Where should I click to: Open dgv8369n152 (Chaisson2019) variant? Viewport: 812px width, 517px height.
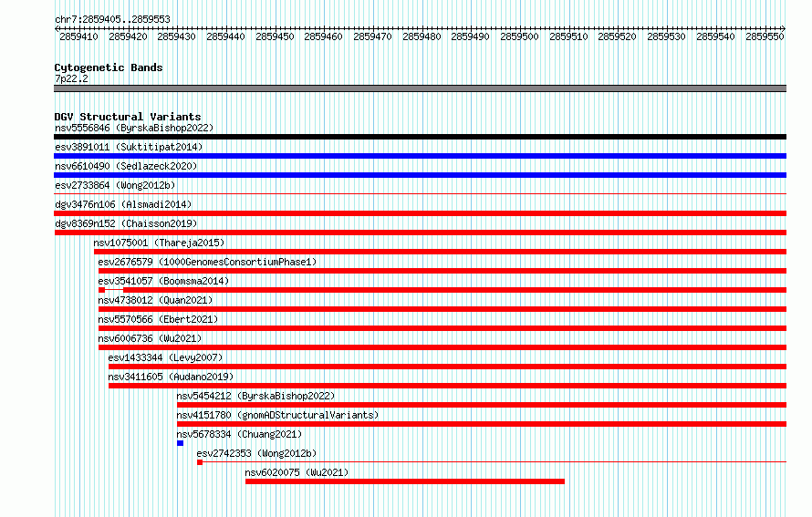coord(126,223)
